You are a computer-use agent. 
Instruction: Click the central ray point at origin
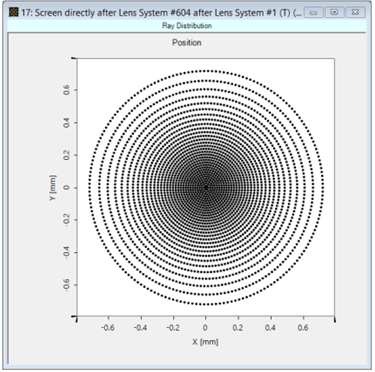click(206, 188)
